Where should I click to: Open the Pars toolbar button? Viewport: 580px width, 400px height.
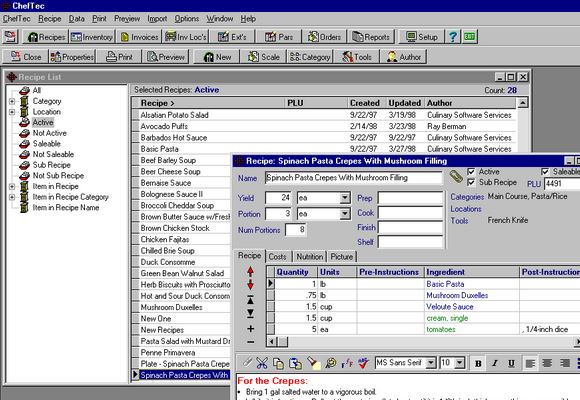[x=279, y=37]
